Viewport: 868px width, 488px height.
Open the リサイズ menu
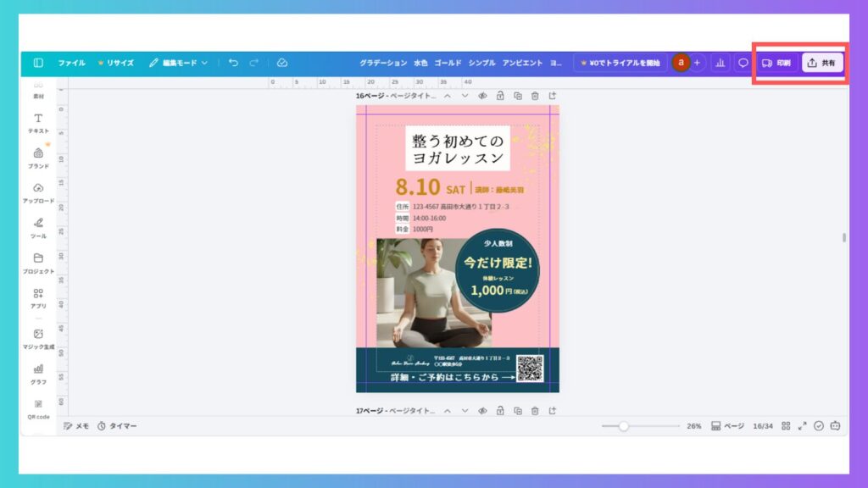click(116, 63)
